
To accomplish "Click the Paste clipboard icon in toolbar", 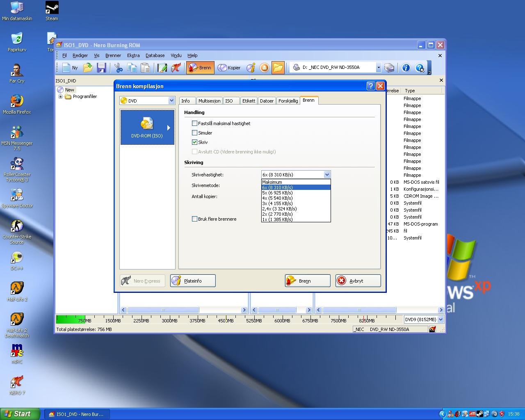I will tap(145, 68).
